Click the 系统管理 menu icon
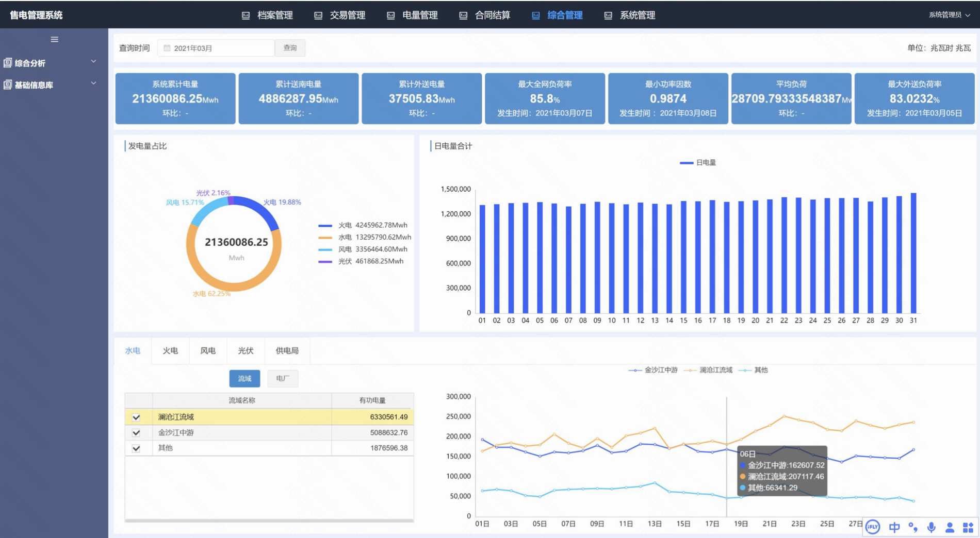This screenshot has height=538, width=980. (x=608, y=15)
